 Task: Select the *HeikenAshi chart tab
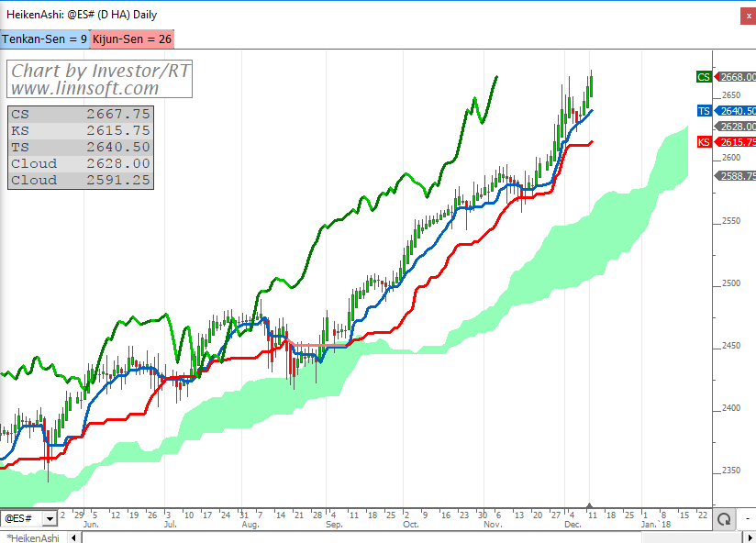[31, 537]
